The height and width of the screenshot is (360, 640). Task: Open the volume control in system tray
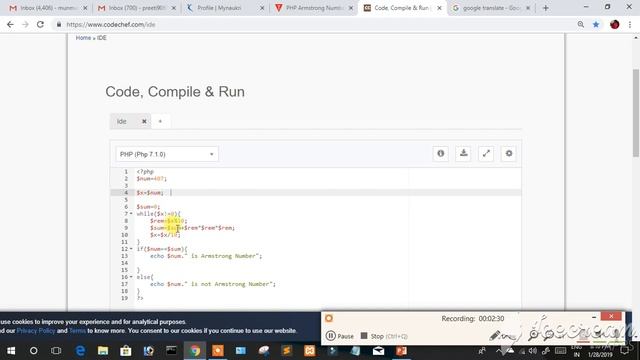click(x=533, y=351)
